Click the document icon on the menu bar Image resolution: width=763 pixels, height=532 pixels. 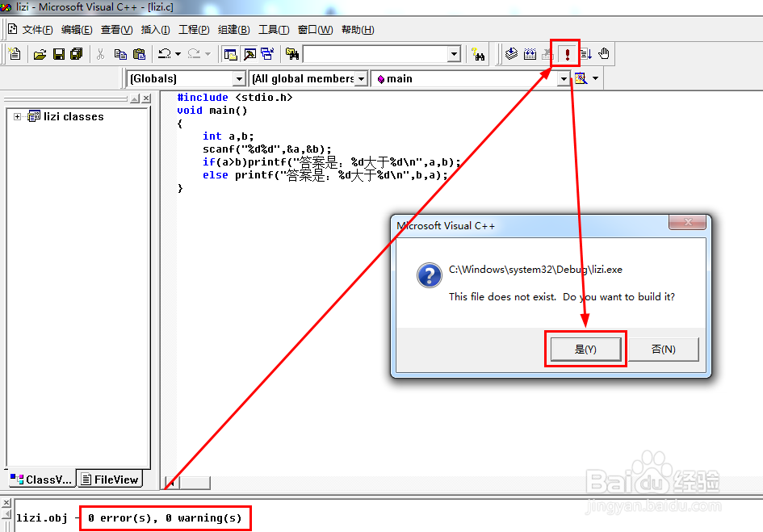click(x=13, y=29)
